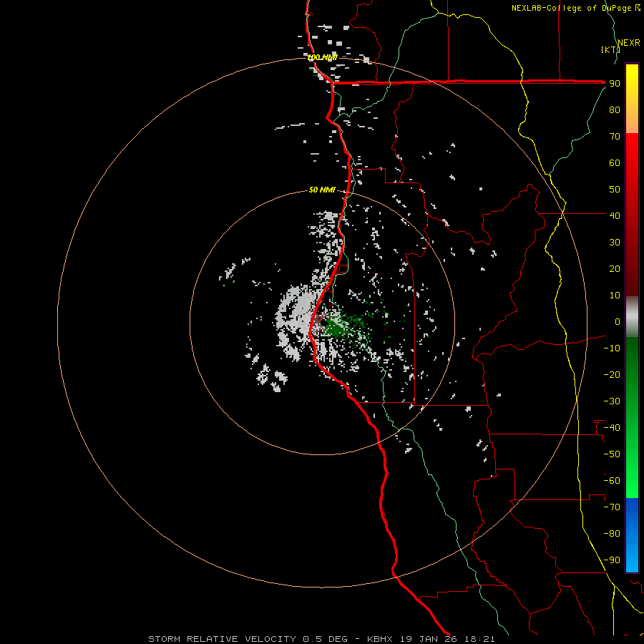
Task: Click the -20 scale value
Action: (x=612, y=374)
